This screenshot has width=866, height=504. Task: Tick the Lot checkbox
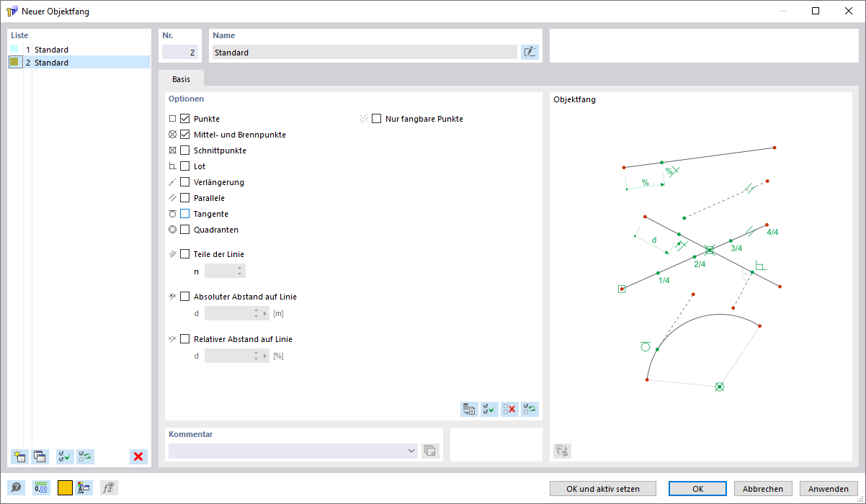(184, 166)
